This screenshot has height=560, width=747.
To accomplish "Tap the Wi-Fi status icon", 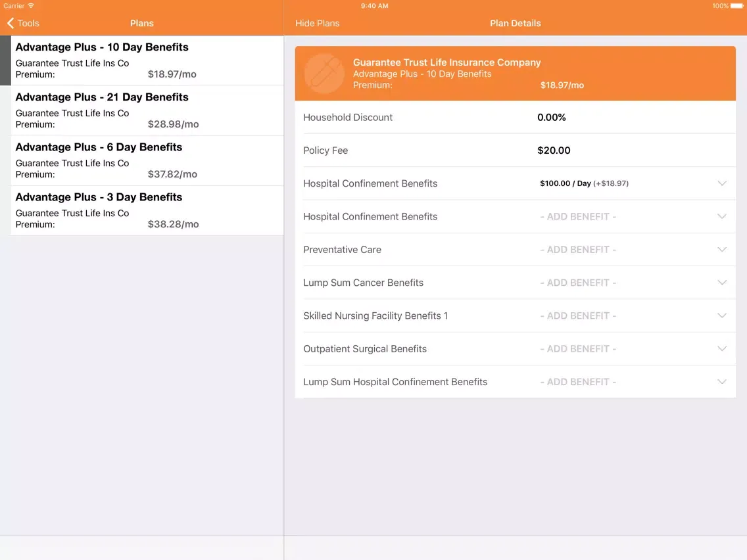I will point(31,6).
